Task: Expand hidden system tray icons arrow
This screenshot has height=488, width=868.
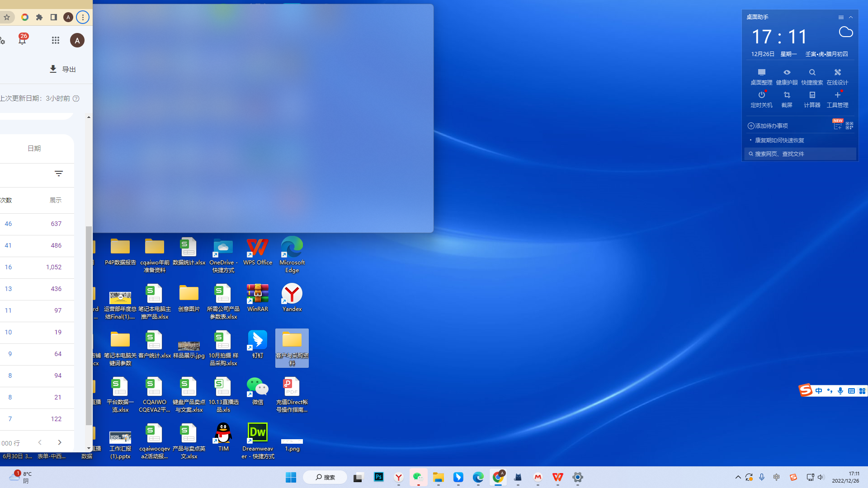Action: (x=738, y=477)
